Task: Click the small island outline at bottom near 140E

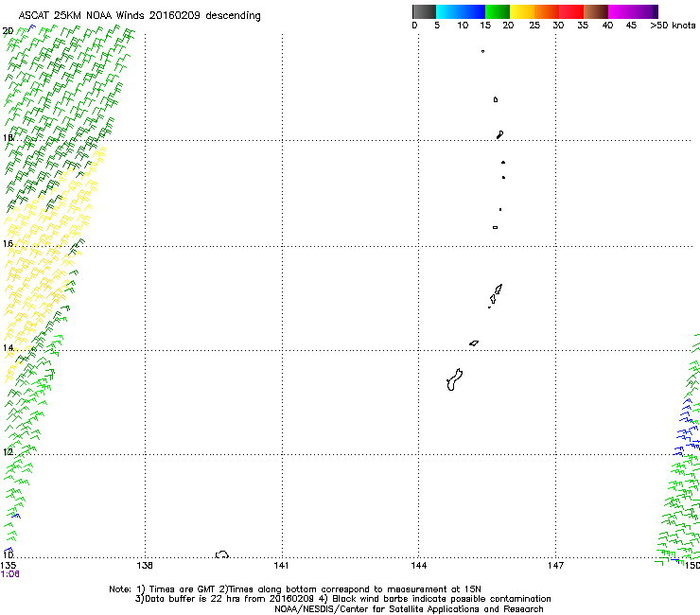Action: (x=222, y=554)
